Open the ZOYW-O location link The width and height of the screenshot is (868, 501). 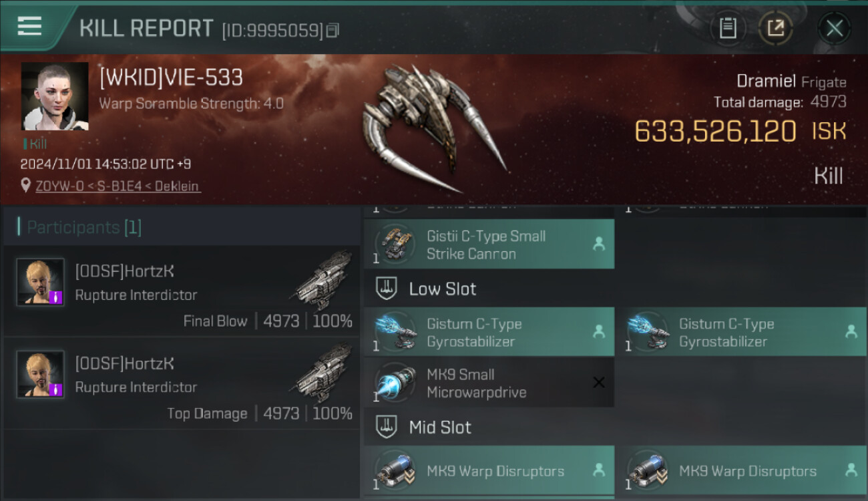[x=118, y=186]
